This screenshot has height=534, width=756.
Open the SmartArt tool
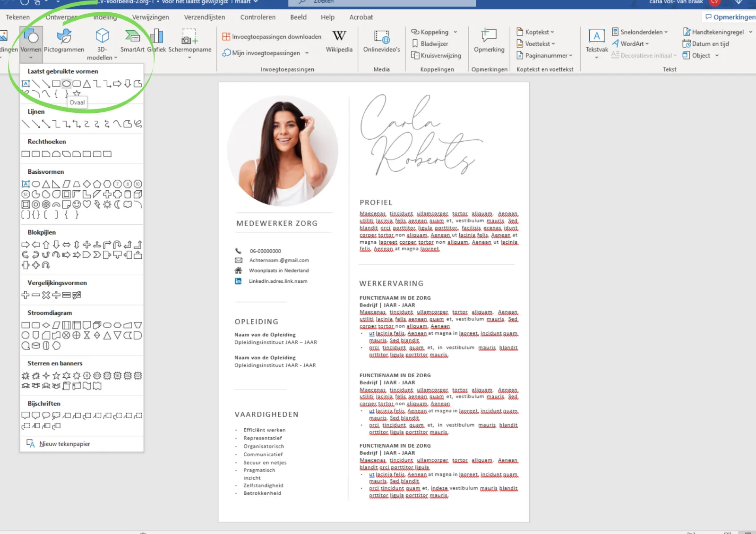pyautogui.click(x=132, y=40)
